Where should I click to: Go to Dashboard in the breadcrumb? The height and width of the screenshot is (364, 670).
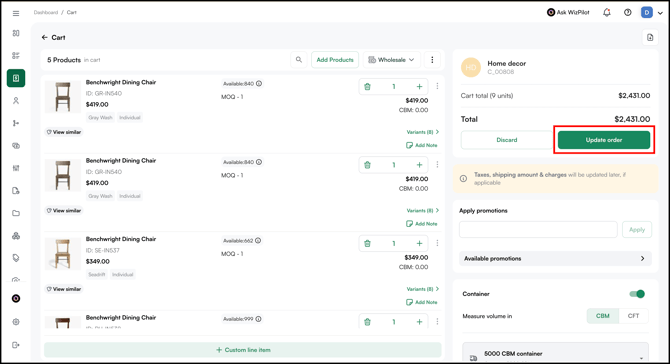point(46,12)
